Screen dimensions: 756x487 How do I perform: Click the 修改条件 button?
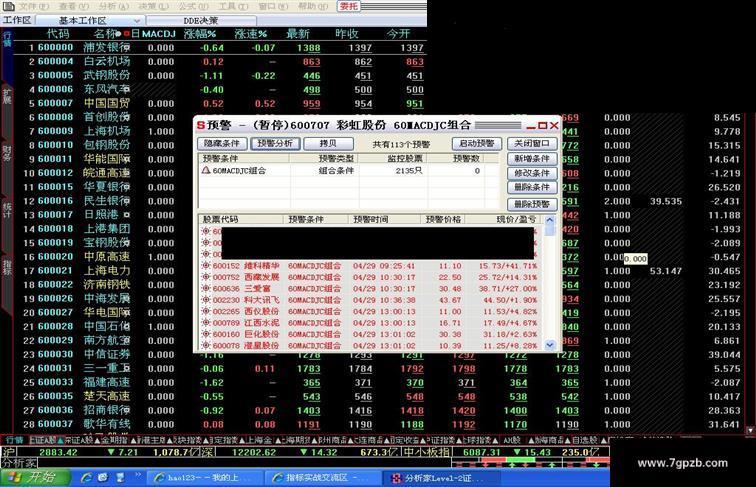(532, 173)
